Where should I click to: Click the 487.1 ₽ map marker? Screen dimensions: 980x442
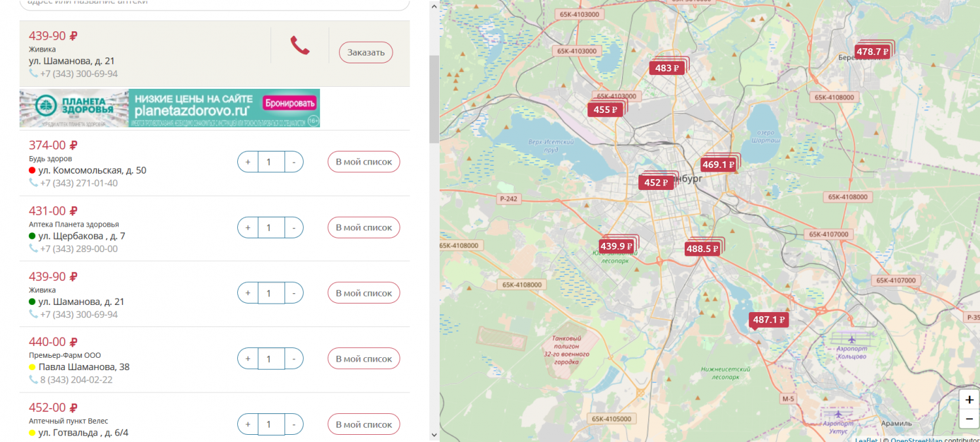tap(768, 320)
